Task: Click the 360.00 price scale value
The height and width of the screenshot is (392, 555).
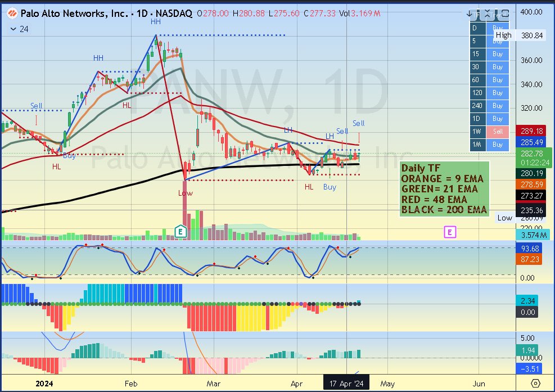Action: tap(531, 60)
